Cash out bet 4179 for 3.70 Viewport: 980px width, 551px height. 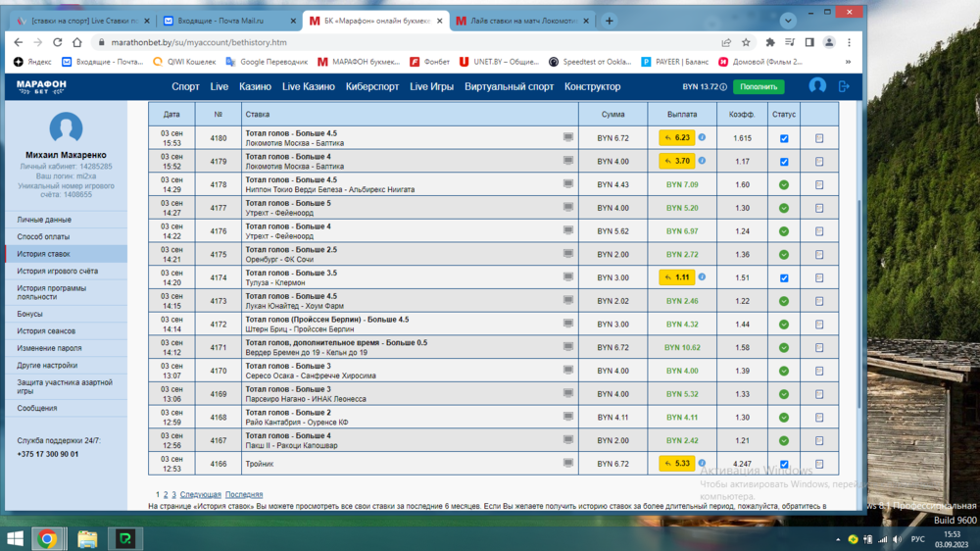[677, 162]
